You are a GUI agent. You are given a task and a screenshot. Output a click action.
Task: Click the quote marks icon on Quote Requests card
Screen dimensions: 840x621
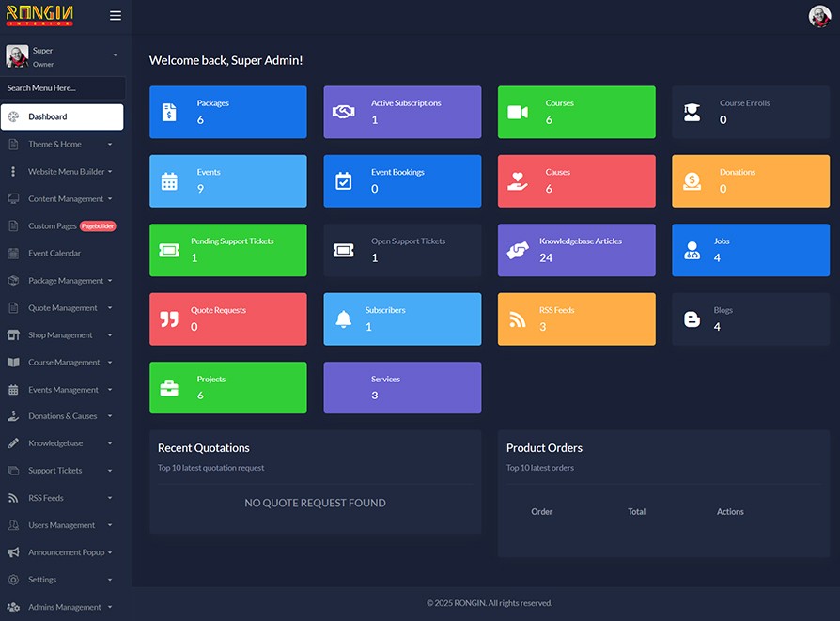tap(169, 319)
